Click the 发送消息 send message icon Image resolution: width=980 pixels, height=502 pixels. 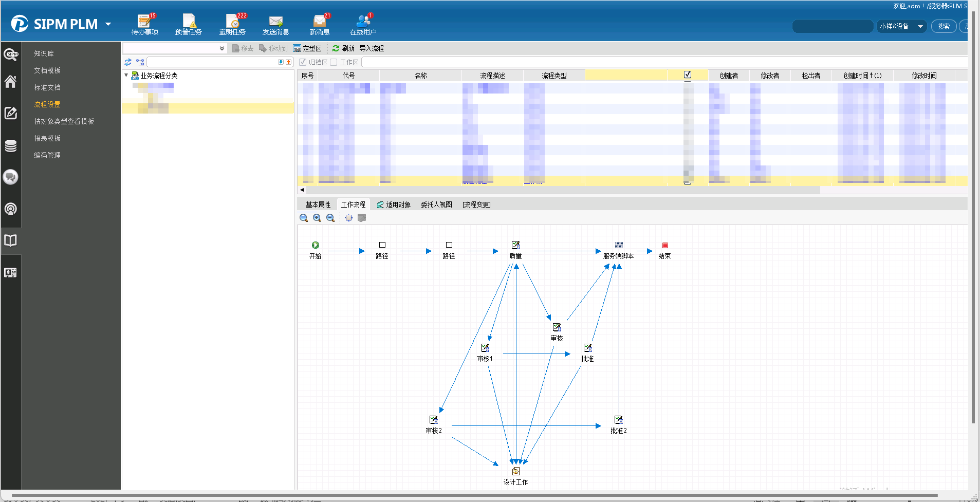click(276, 24)
